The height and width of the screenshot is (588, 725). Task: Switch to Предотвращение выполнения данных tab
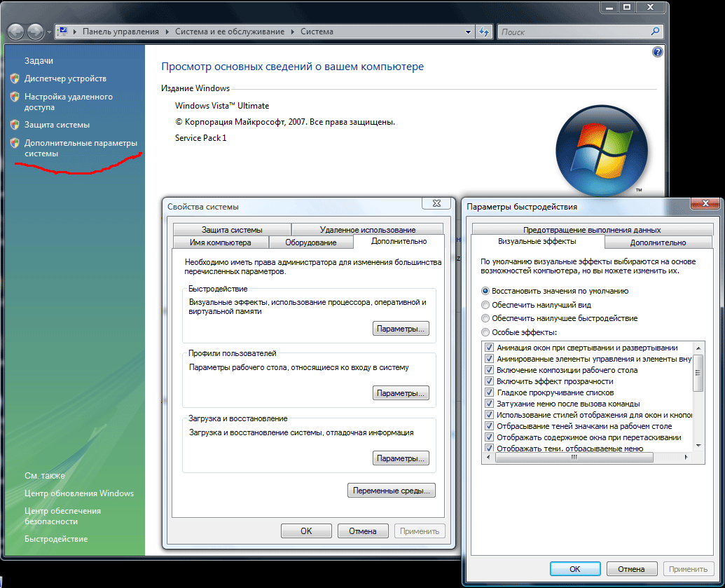tap(592, 230)
